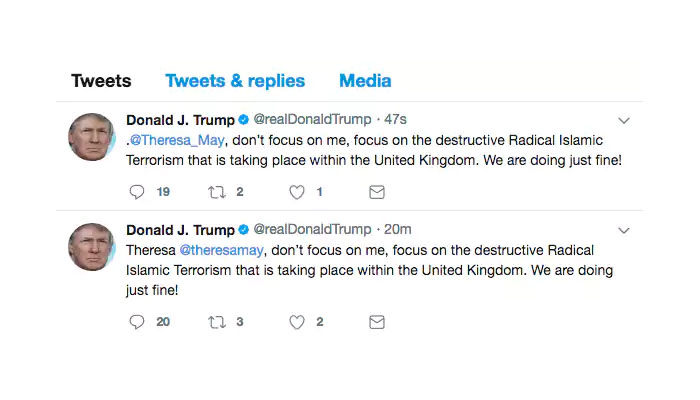Like the first tweet with 1 like
700x400 pixels.
tap(296, 192)
